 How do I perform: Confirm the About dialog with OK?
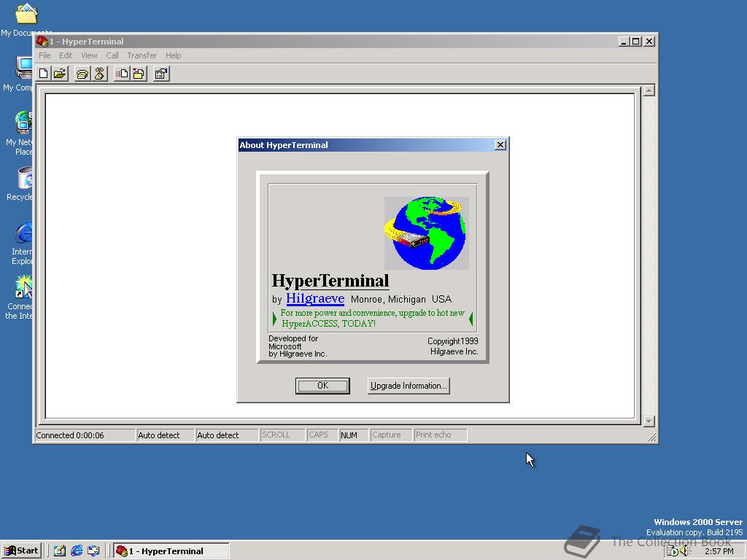pyautogui.click(x=322, y=386)
